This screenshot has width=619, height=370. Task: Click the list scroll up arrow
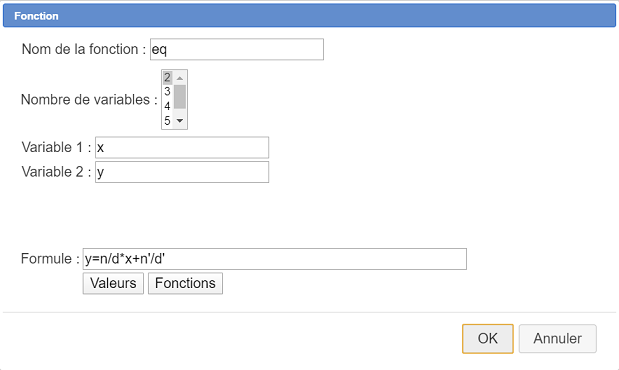180,78
